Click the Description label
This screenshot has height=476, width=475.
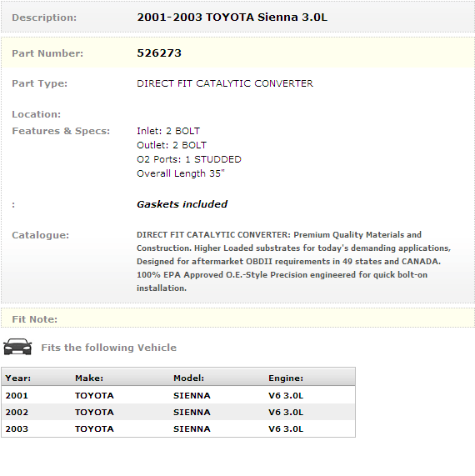pos(44,18)
